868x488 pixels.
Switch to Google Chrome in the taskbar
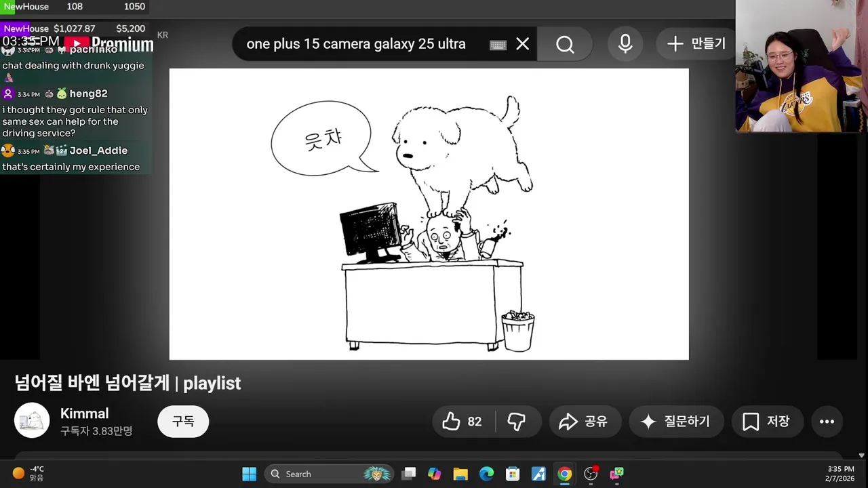click(564, 474)
